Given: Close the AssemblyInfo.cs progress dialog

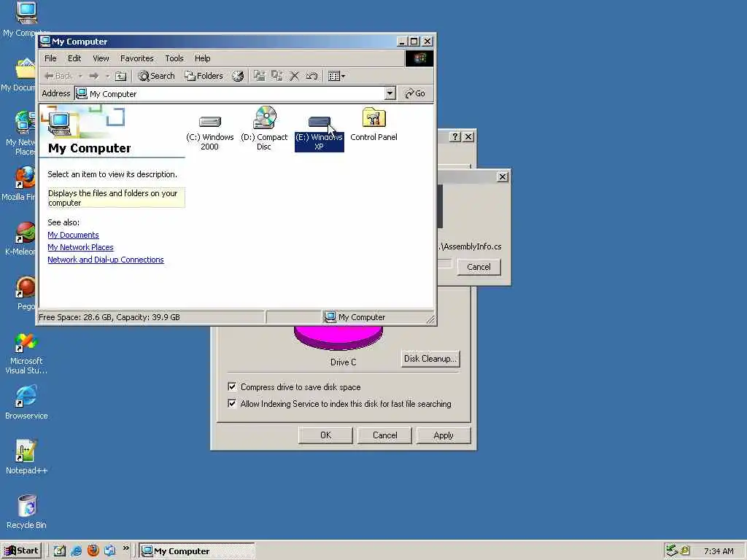Looking at the screenshot, I should pyautogui.click(x=503, y=176).
